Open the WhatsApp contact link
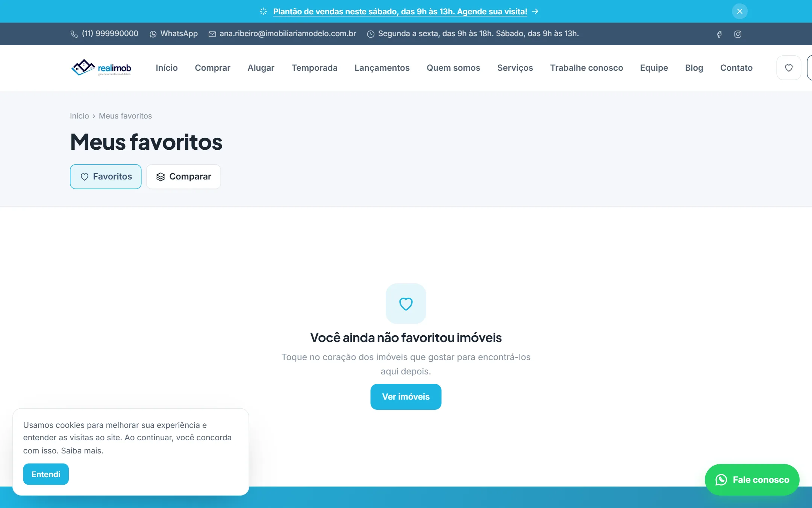Screen dimensions: 812x508 (173, 33)
